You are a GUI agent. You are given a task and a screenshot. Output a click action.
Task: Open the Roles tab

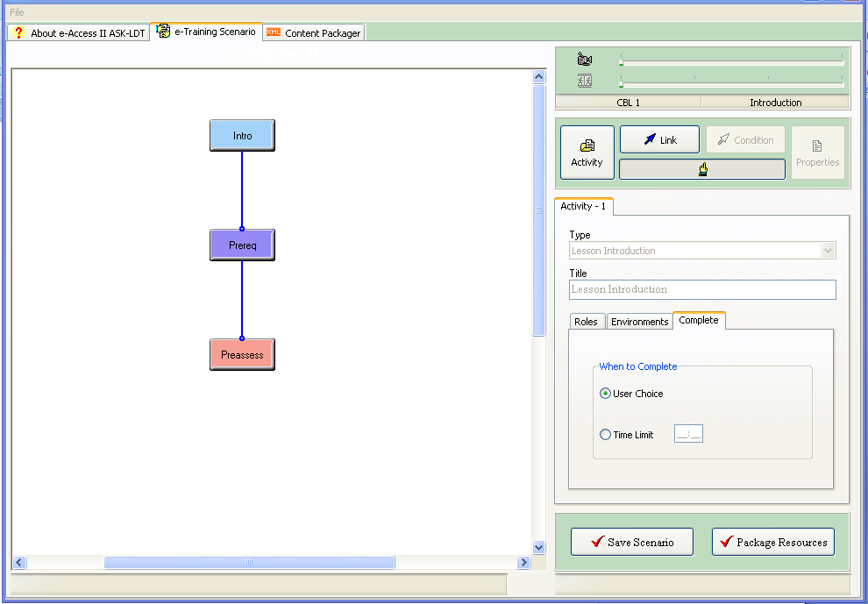pos(587,322)
